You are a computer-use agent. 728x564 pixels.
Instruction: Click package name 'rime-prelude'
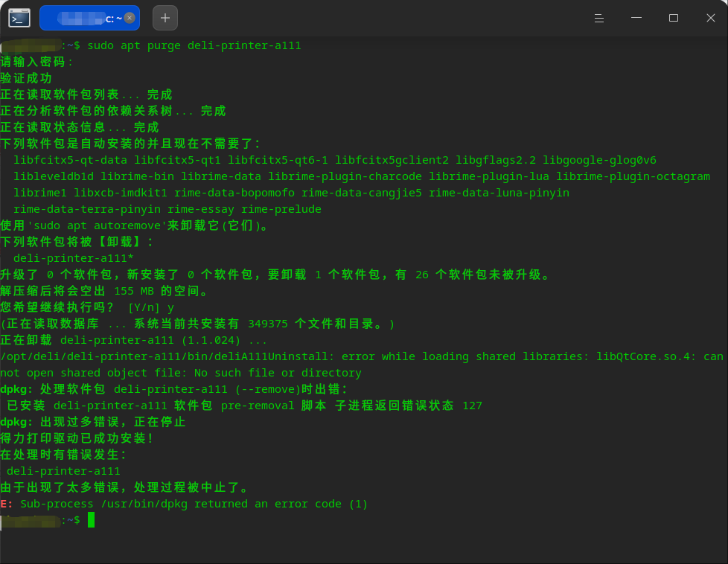click(x=281, y=209)
